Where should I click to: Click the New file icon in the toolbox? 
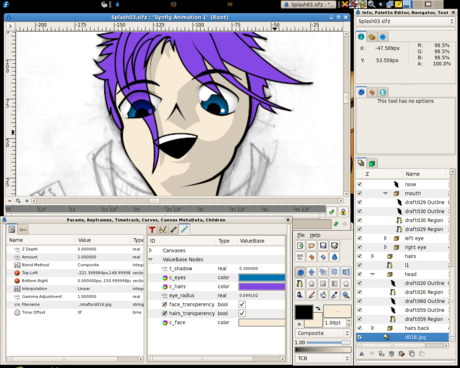coord(300,246)
